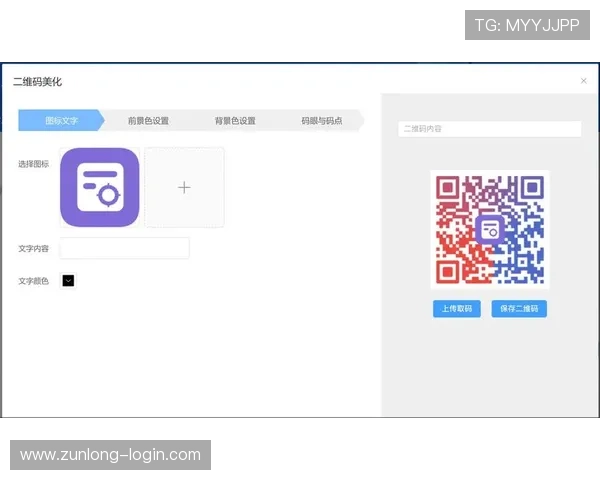Open the 前景色设置 tab
600x480 pixels.
point(148,121)
